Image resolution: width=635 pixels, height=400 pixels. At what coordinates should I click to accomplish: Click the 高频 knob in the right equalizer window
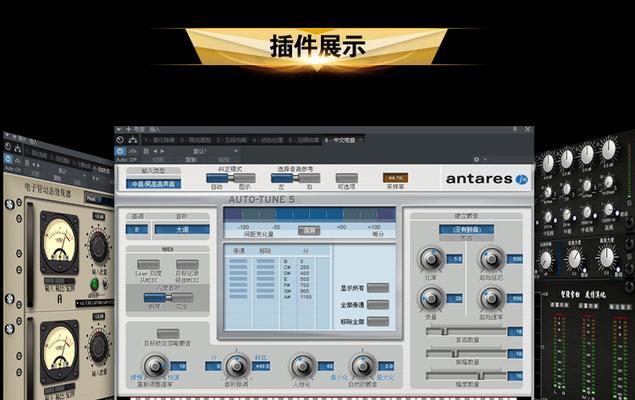coord(608,209)
